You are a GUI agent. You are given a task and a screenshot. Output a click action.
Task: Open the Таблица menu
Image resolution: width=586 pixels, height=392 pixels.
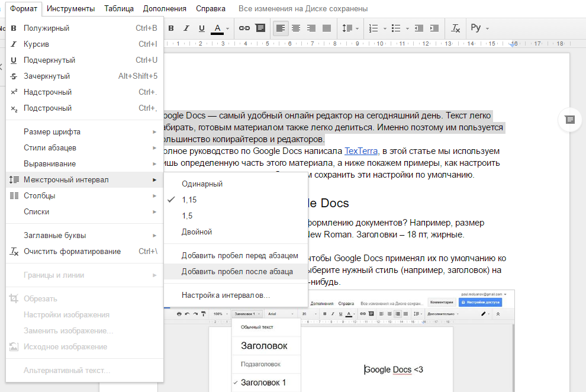coord(118,8)
